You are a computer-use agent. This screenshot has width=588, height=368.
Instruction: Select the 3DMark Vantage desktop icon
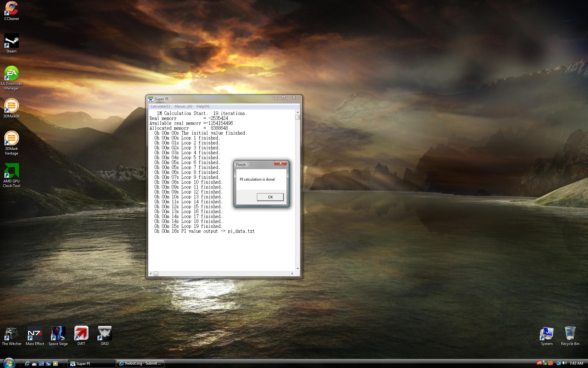(x=12, y=143)
